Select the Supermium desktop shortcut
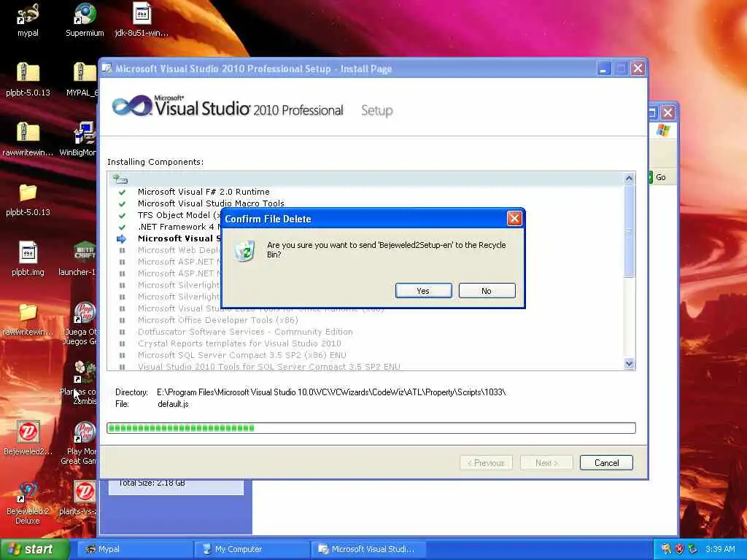This screenshot has width=747, height=560. coord(85,20)
